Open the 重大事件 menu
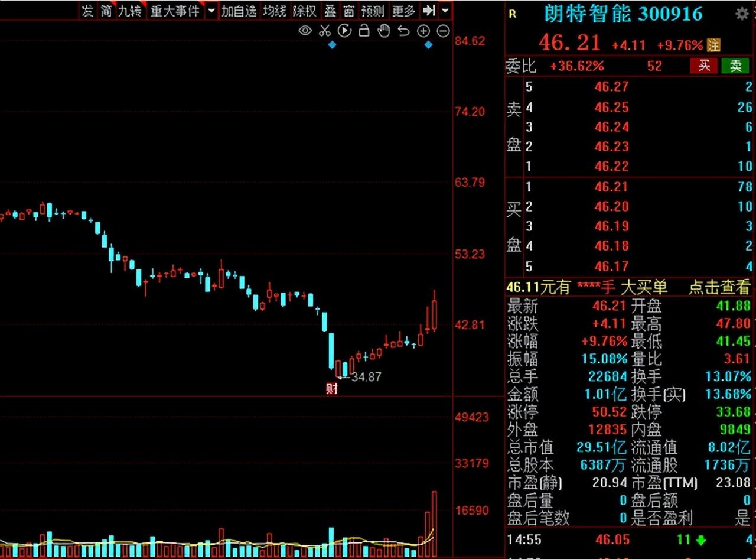This screenshot has height=559, width=756. [175, 11]
